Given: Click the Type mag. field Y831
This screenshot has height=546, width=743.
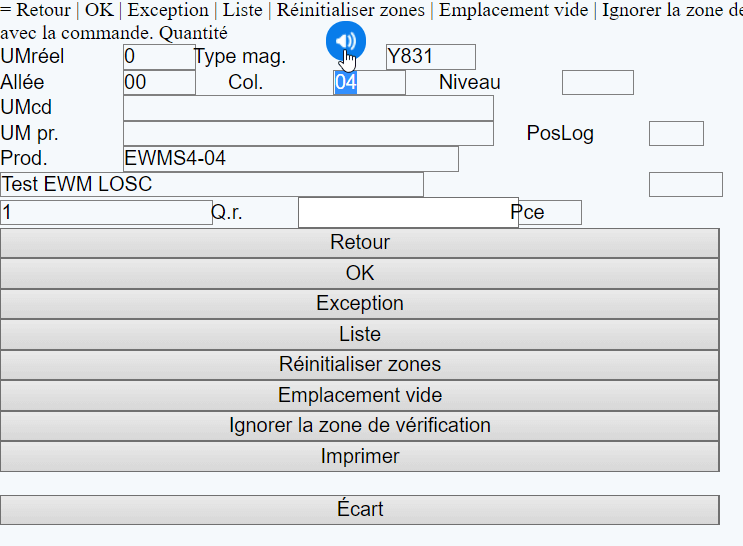Looking at the screenshot, I should tap(431, 57).
